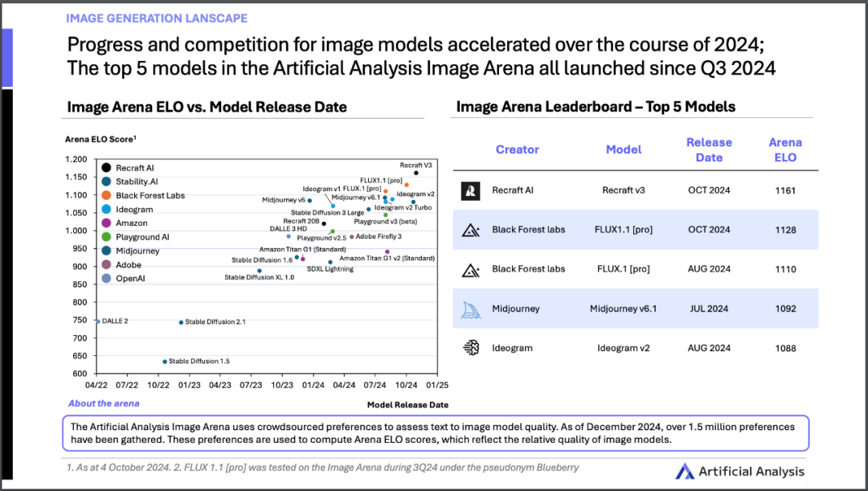Click the Ideogram v2 model cell
868x491 pixels.
(624, 348)
